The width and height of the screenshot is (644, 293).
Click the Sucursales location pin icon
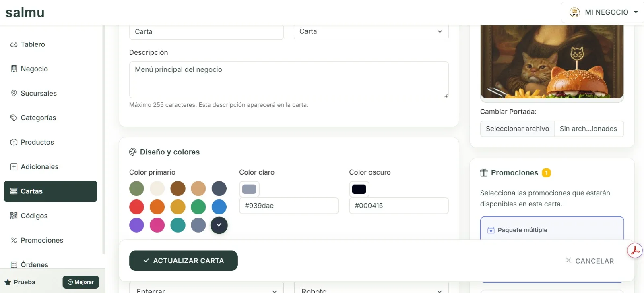coord(14,94)
